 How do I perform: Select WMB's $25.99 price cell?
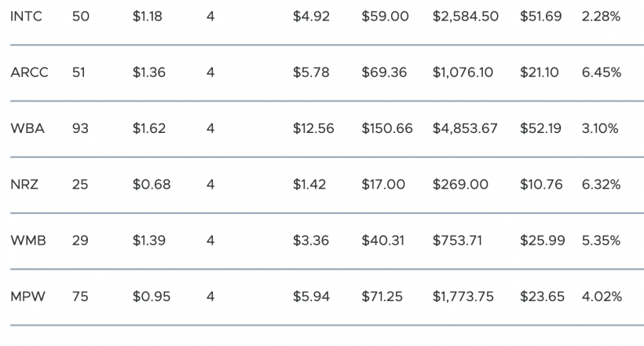542,241
